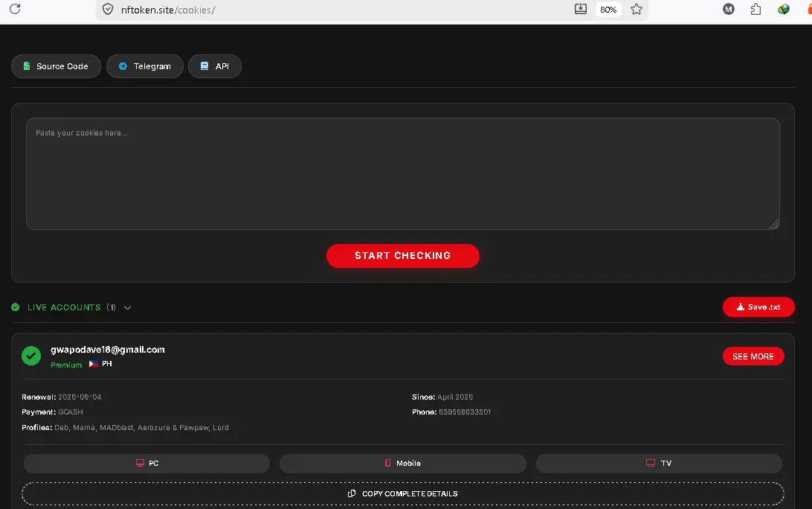
Task: Choose the Mobile login button
Action: (403, 464)
